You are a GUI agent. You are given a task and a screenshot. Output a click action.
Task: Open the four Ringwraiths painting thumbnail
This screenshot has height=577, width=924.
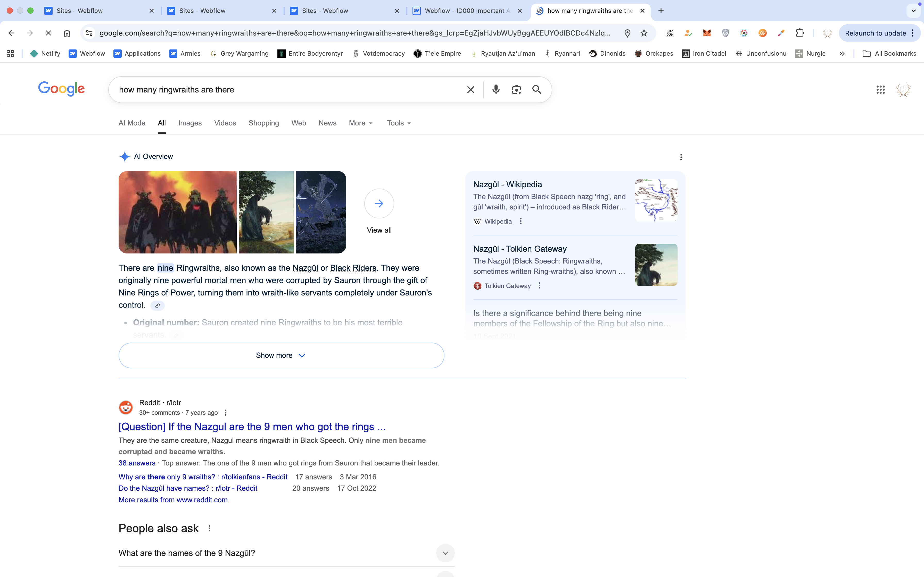point(178,212)
